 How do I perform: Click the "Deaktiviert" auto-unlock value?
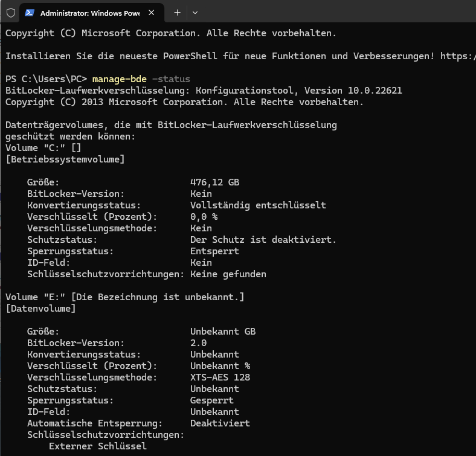(x=220, y=423)
